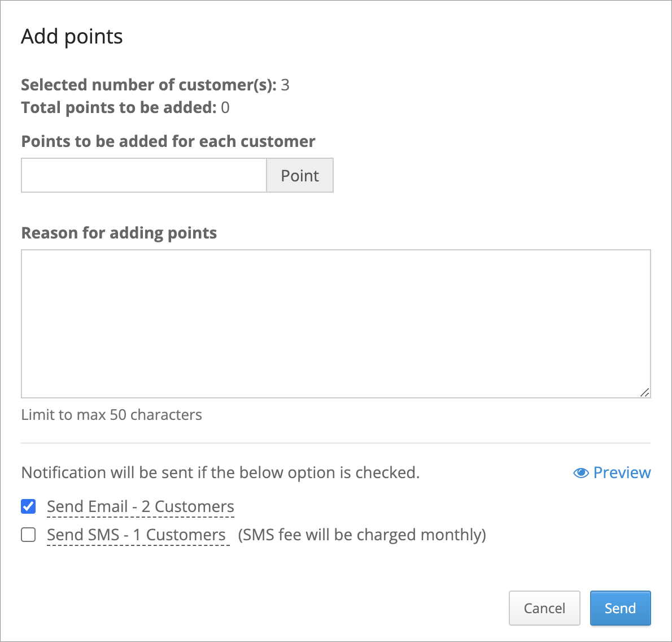Focus the Reason for adding points textarea
The image size is (672, 642).
click(x=336, y=324)
